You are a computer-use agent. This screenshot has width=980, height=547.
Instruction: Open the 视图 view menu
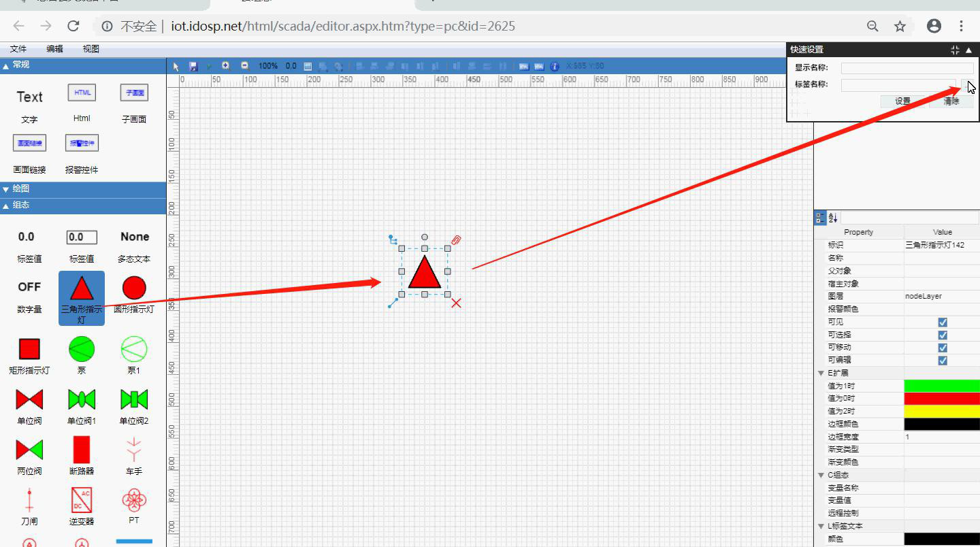click(91, 49)
